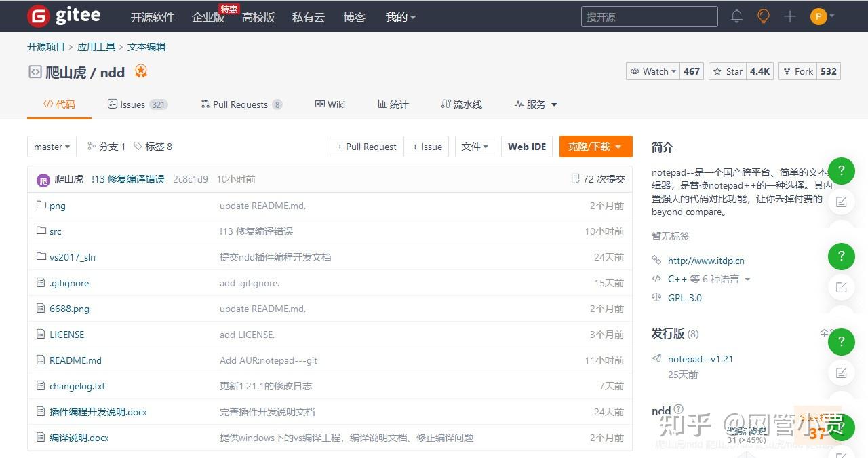
Task: Click the recommended project badge icon
Action: click(141, 71)
